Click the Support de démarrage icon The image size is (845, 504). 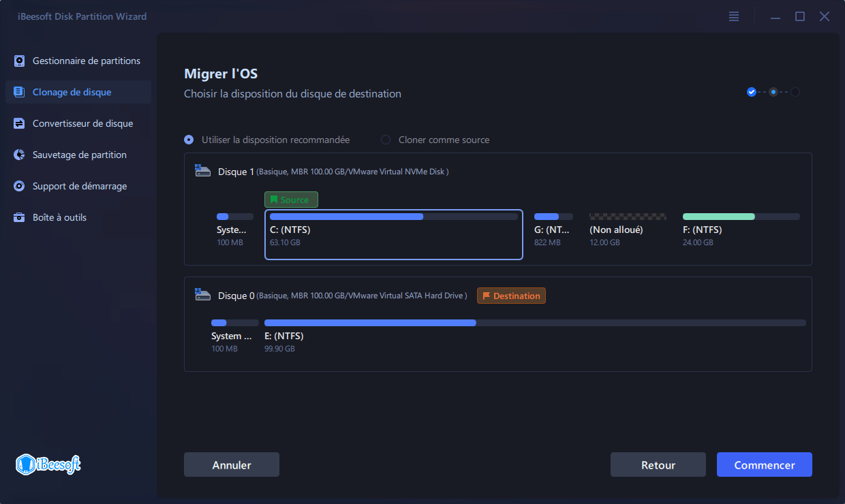point(20,187)
